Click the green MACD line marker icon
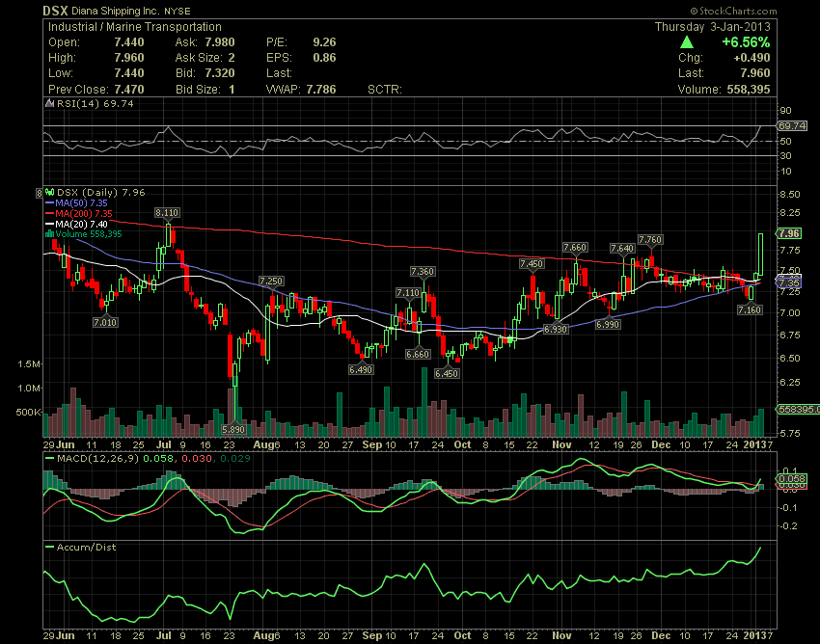This screenshot has height=644, width=820. [x=50, y=458]
